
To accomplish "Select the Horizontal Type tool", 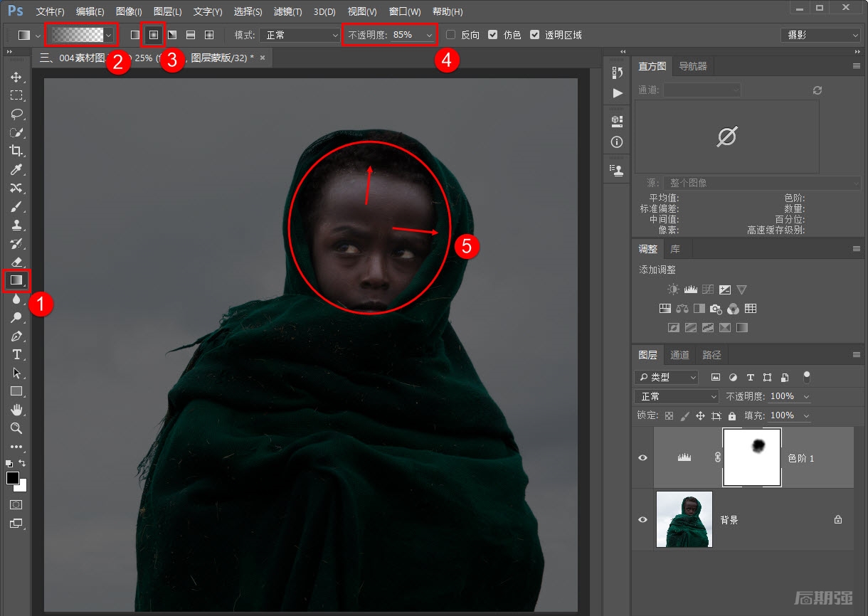I will pos(16,354).
